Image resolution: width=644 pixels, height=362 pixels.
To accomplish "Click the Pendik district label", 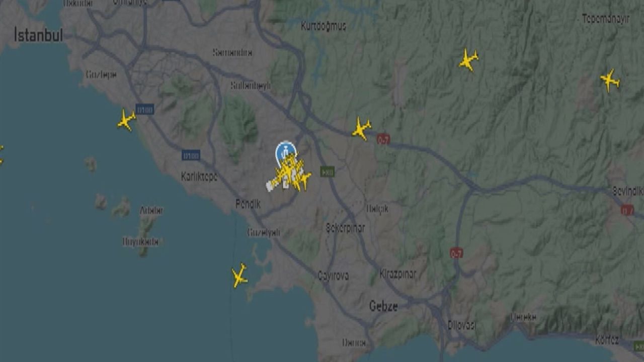I will (248, 204).
